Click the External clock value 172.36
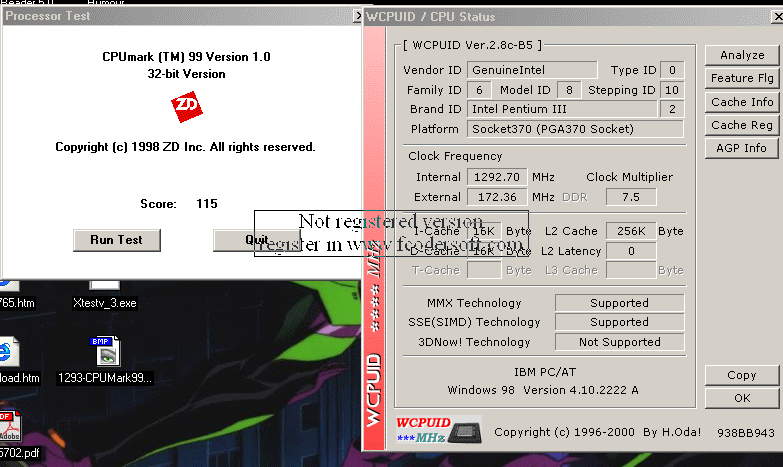The height and width of the screenshot is (467, 783). point(497,197)
